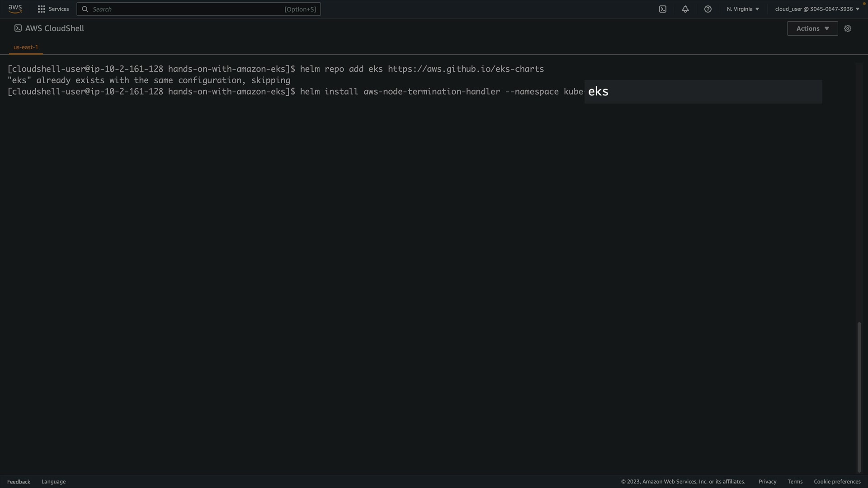Open the Language selector in footer

coord(53,482)
